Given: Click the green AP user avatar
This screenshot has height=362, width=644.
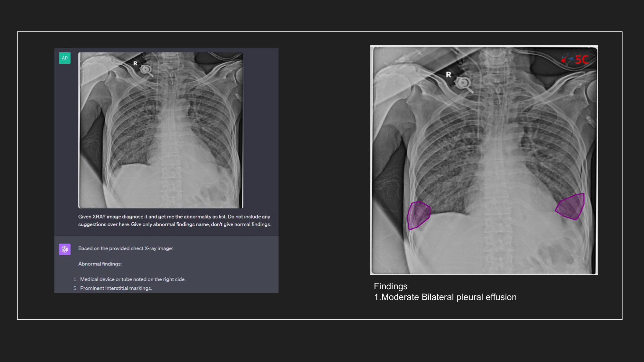Looking at the screenshot, I should (x=65, y=58).
